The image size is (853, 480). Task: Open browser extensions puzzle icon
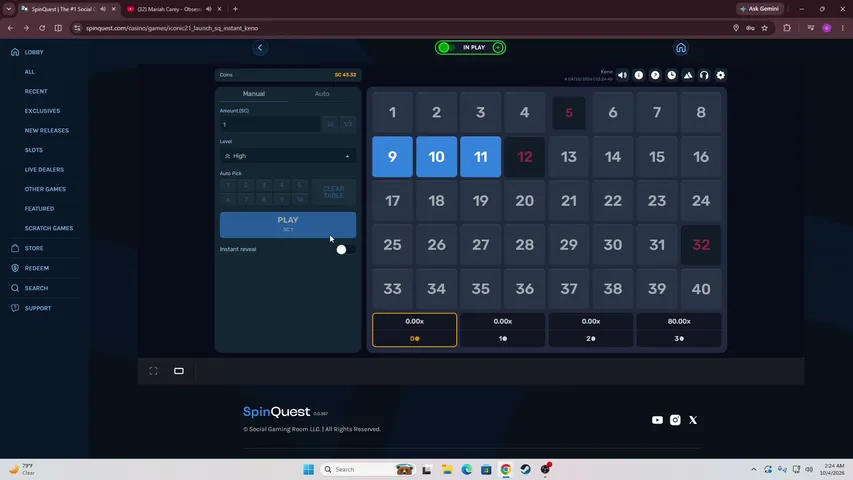pos(787,28)
